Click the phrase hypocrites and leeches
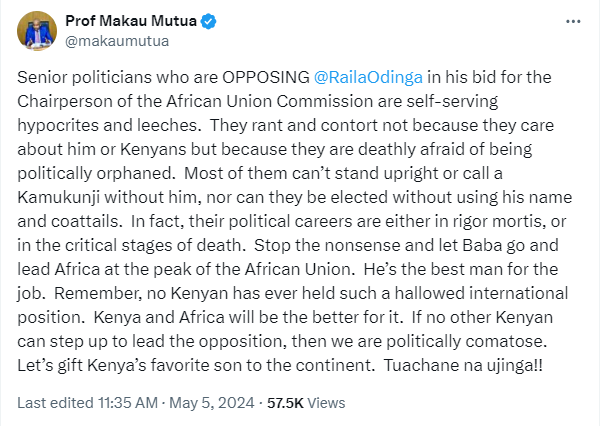The height and width of the screenshot is (426, 611). [109, 126]
